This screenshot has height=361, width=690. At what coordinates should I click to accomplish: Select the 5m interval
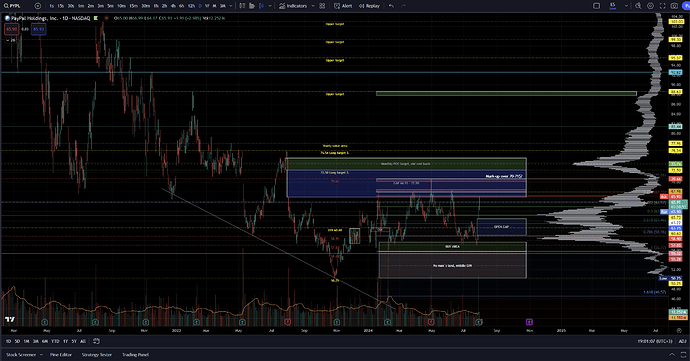pyautogui.click(x=110, y=6)
